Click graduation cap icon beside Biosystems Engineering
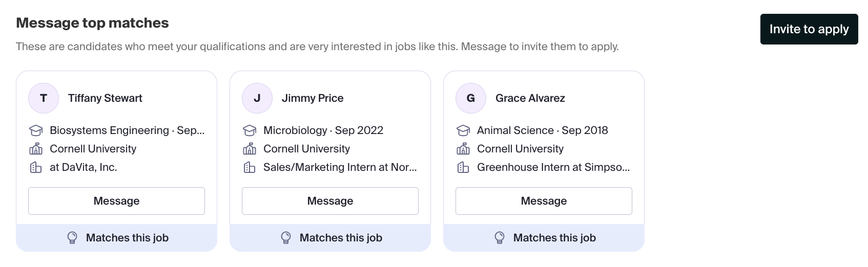 (x=36, y=130)
